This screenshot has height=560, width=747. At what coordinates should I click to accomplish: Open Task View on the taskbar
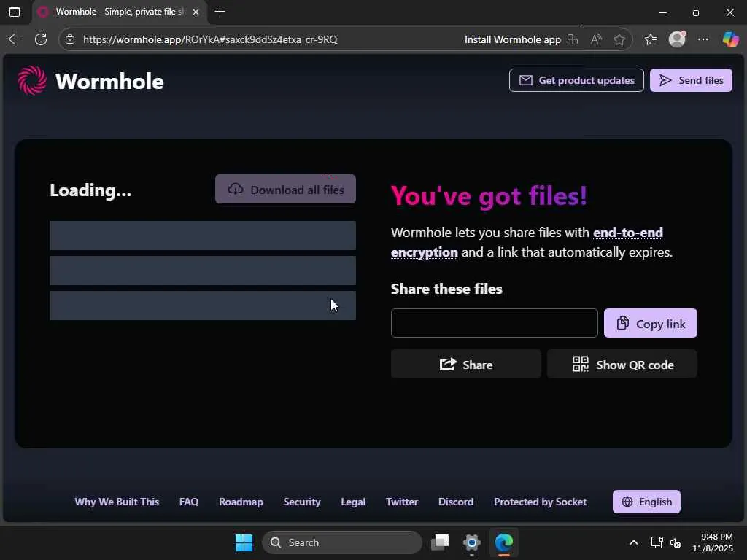440,542
